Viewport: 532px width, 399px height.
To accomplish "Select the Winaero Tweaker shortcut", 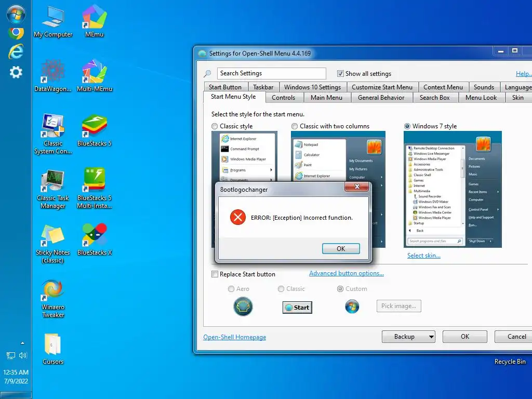I will tap(53, 299).
